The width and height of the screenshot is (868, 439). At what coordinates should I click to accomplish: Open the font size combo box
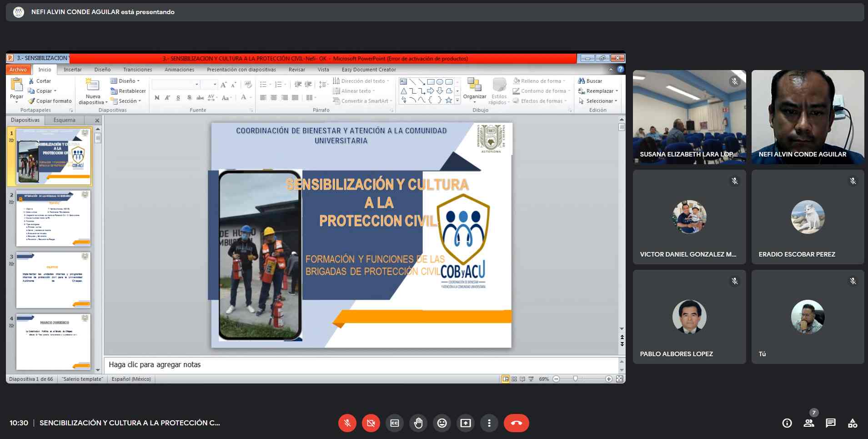210,85
